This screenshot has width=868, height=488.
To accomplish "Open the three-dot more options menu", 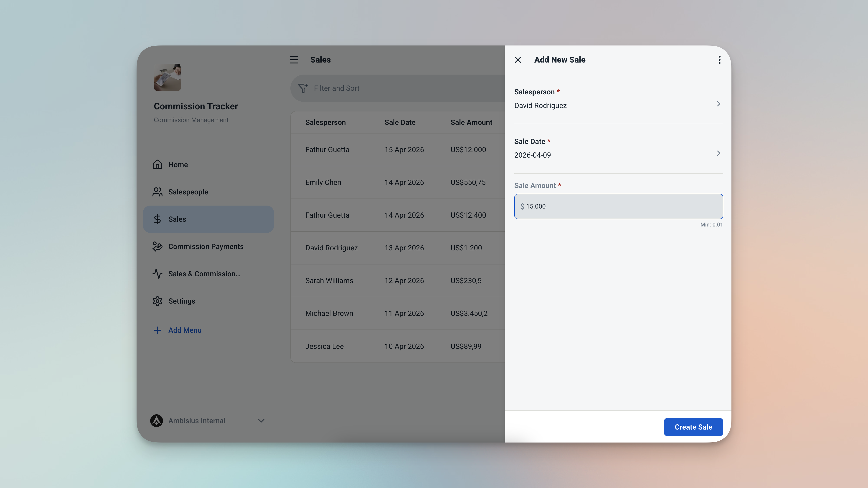I will tap(719, 60).
